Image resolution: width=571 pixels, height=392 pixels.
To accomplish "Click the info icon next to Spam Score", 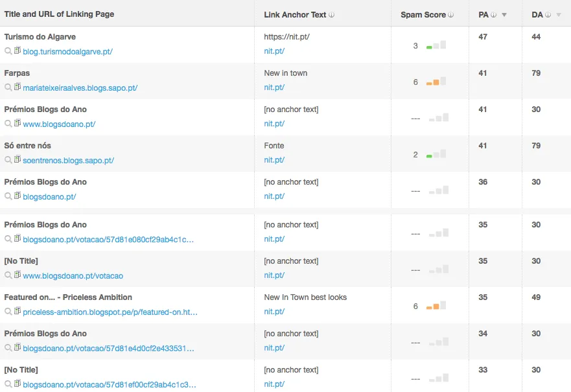I will coord(451,15).
